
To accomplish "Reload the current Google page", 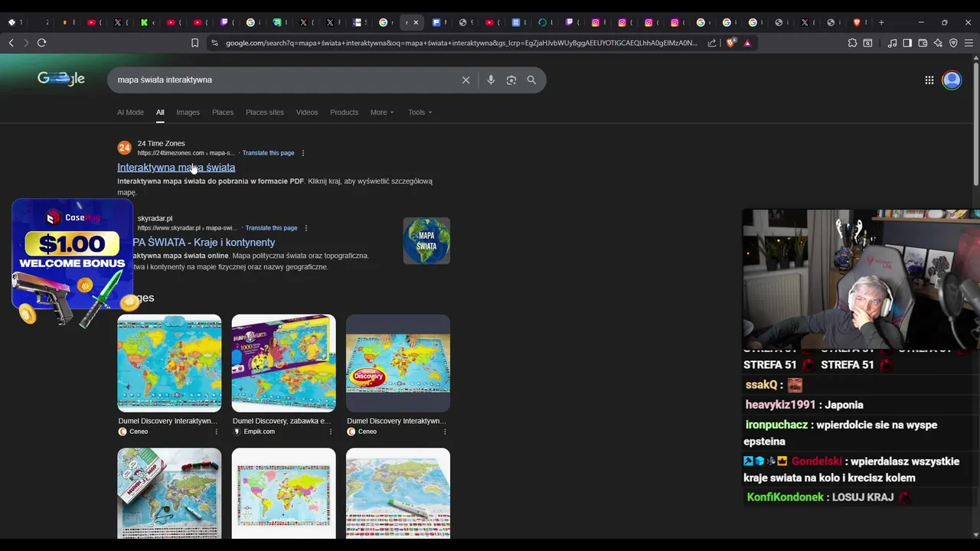I will (42, 43).
